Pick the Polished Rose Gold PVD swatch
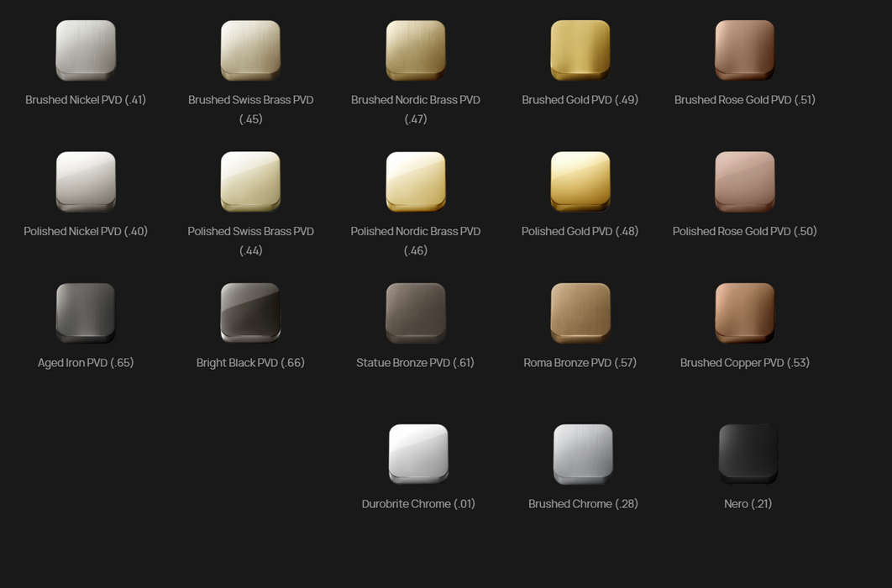Image resolution: width=892 pixels, height=588 pixels. (x=745, y=181)
